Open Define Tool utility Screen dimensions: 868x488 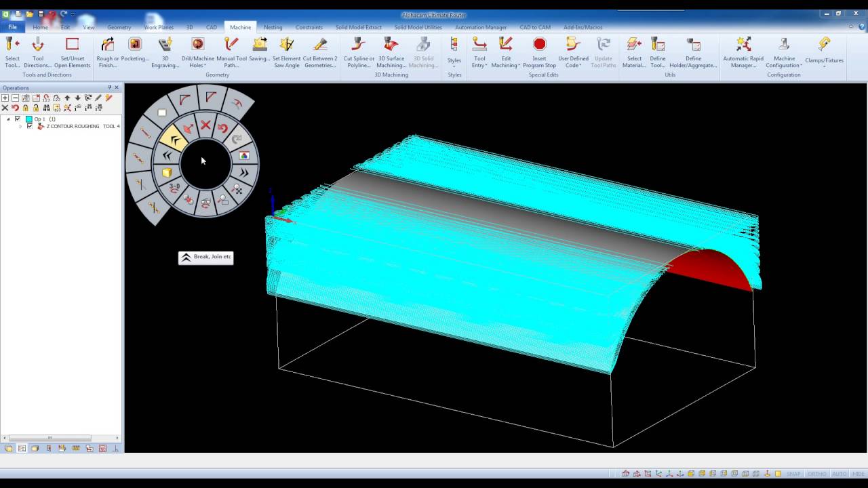tap(658, 53)
